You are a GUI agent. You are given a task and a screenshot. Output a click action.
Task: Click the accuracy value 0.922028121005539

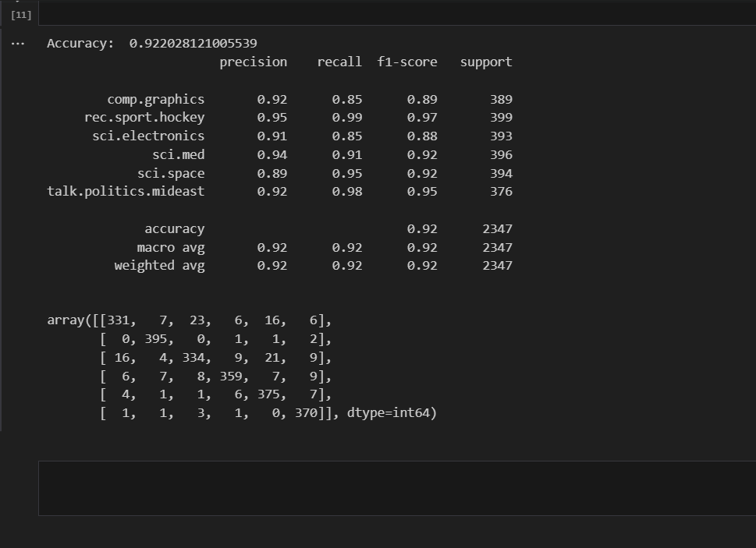[193, 44]
